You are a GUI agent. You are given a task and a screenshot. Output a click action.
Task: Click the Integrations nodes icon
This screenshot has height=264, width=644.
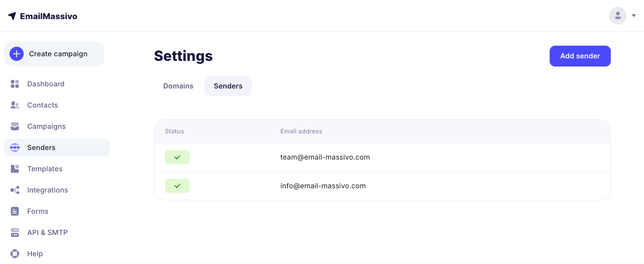coord(15,190)
